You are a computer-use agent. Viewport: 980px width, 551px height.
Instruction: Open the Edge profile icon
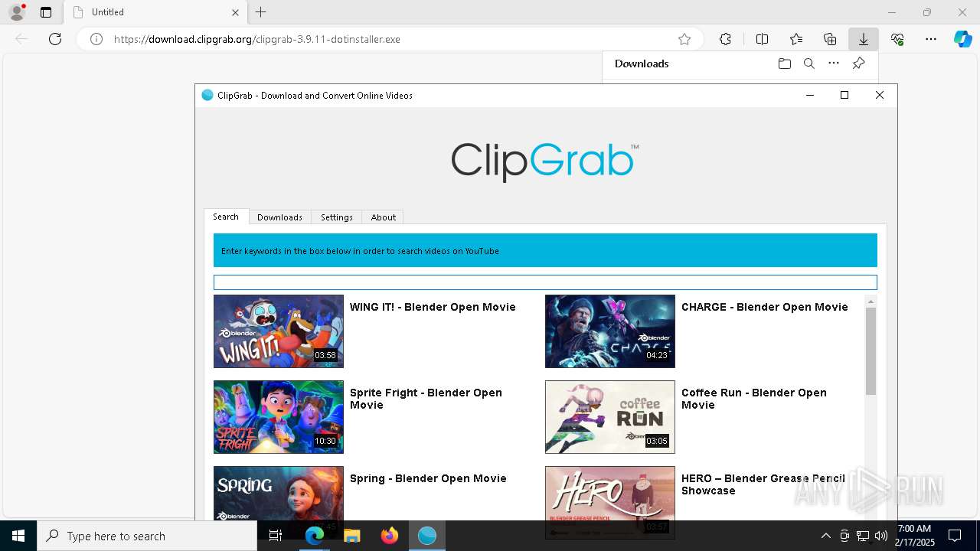17,12
